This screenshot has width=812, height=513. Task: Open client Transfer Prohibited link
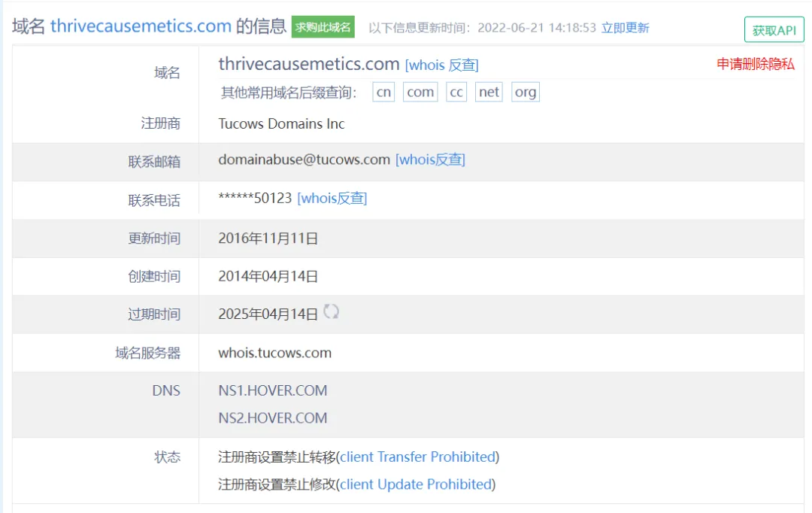418,457
